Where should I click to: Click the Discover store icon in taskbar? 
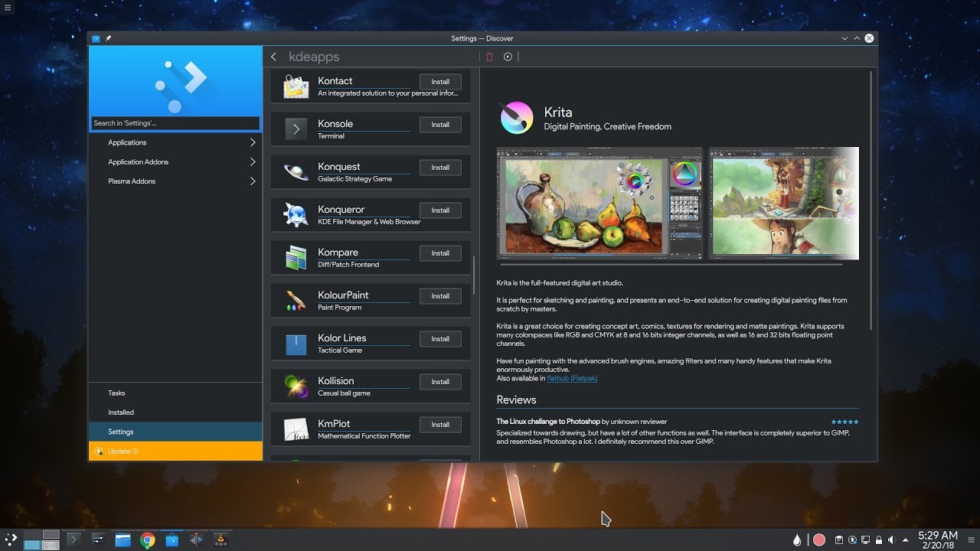point(172,540)
